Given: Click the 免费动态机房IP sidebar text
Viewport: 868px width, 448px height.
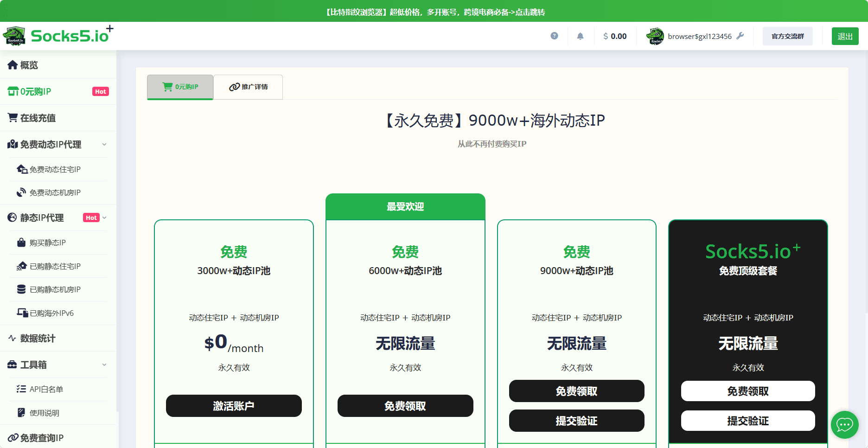Looking at the screenshot, I should [55, 192].
